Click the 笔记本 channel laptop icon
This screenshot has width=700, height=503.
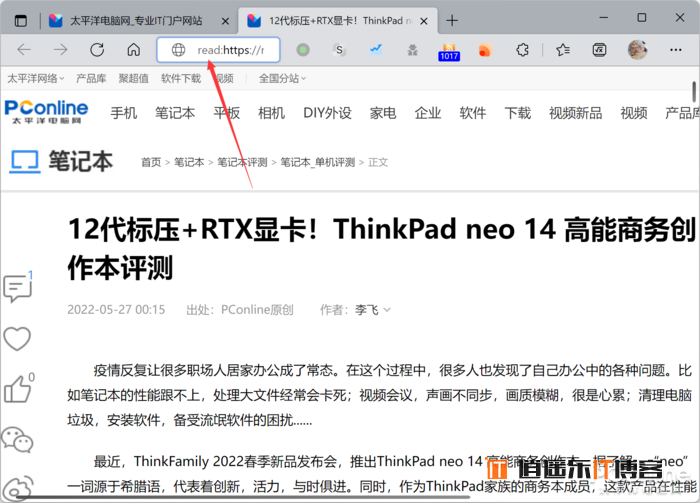tap(25, 162)
